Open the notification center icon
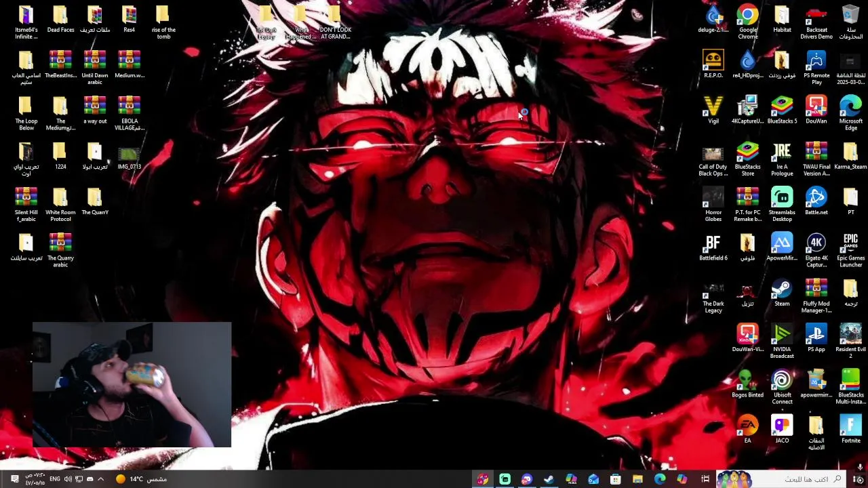Image resolution: width=868 pixels, height=488 pixels. point(14,479)
